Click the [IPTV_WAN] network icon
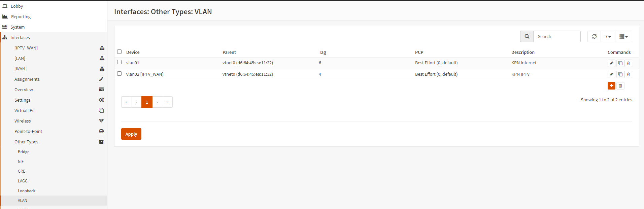Viewport: 644px width, 209px height. [102, 48]
